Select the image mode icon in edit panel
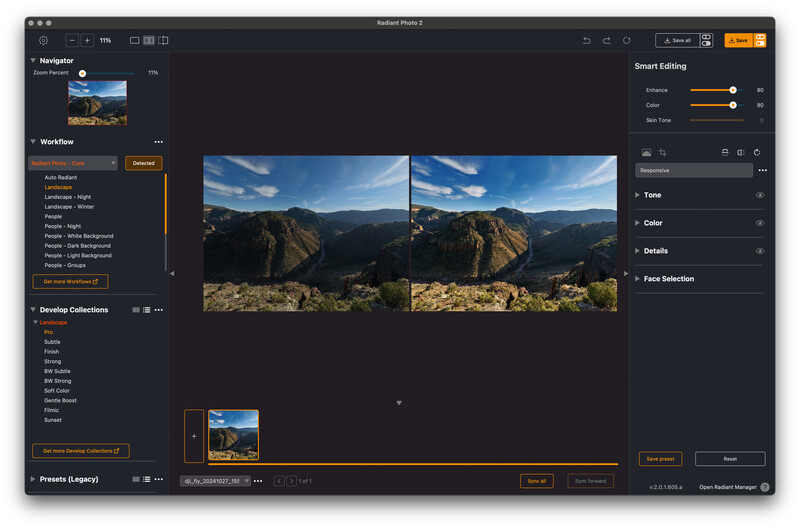The width and height of the screenshot is (800, 528). (x=646, y=153)
